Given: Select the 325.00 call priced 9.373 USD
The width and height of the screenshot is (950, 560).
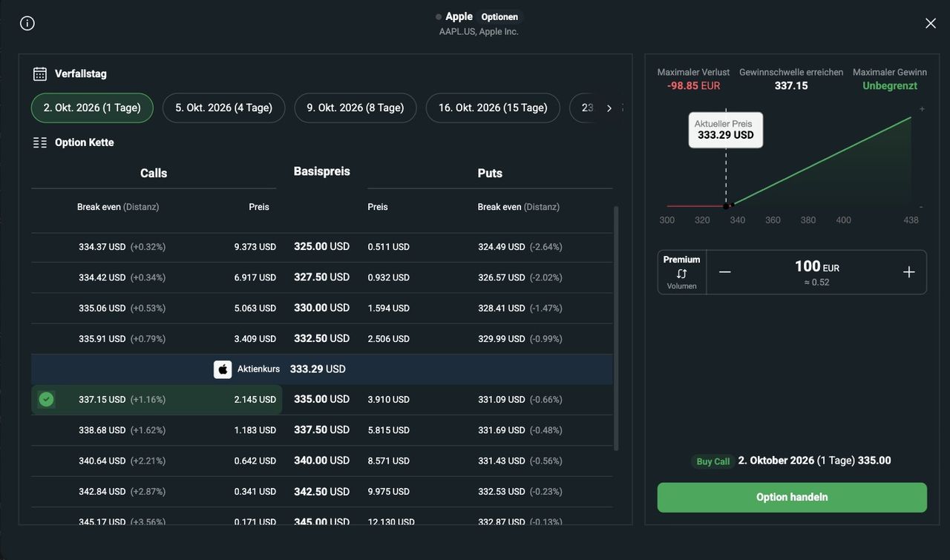Looking at the screenshot, I should click(157, 247).
